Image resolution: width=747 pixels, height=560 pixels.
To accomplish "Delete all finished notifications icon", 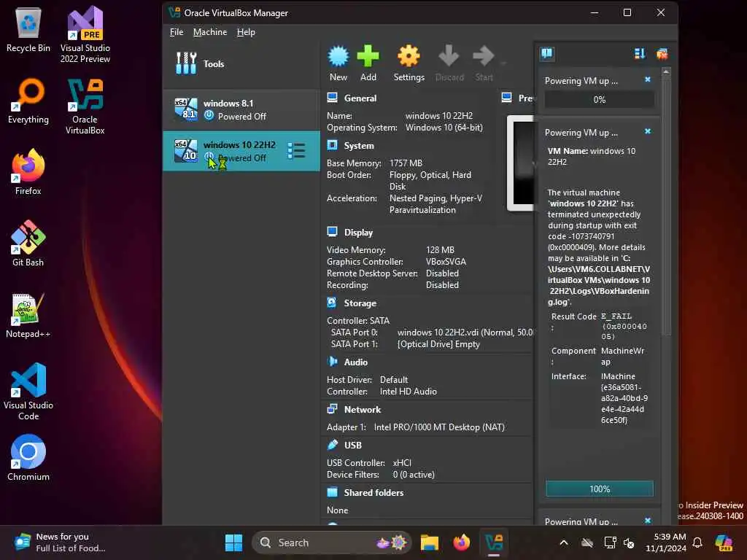I will (662, 54).
